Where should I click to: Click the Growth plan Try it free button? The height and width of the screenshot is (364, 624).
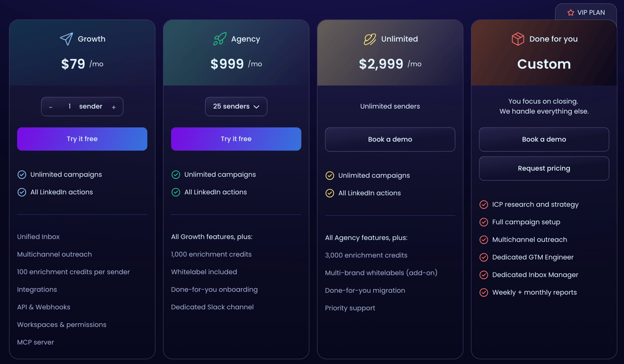(82, 139)
